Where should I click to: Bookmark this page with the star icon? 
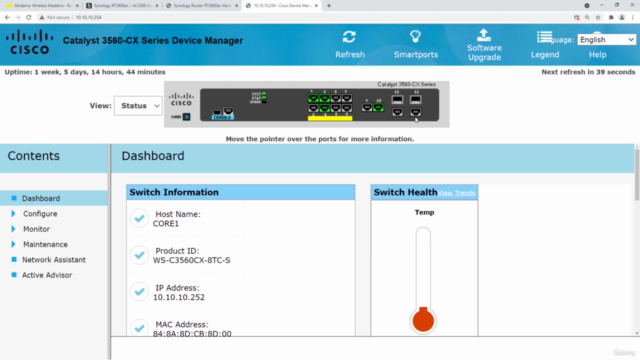pos(598,18)
